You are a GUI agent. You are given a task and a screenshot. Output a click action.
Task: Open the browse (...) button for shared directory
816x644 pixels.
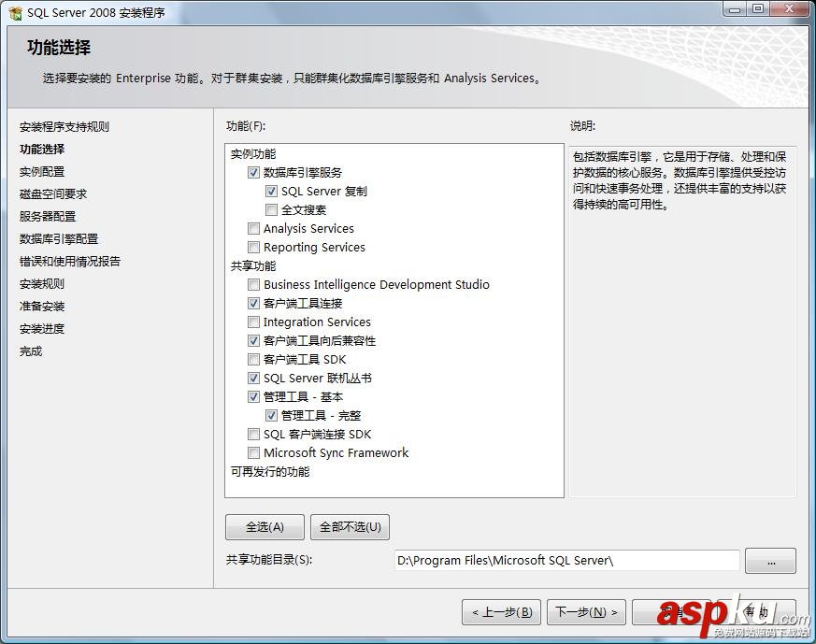coord(771,561)
